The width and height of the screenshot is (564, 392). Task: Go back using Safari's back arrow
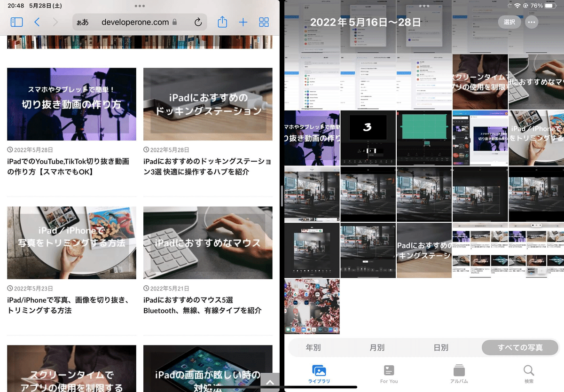(36, 22)
